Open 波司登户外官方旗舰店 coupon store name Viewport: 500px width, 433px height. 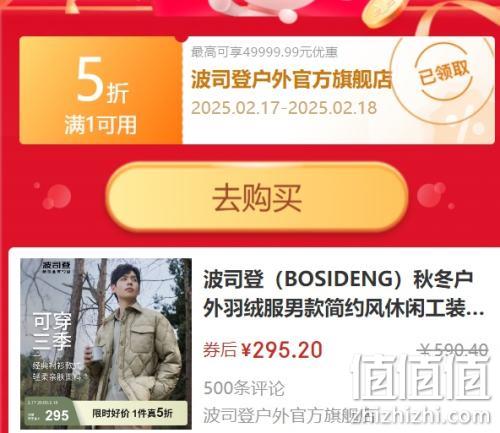point(291,80)
